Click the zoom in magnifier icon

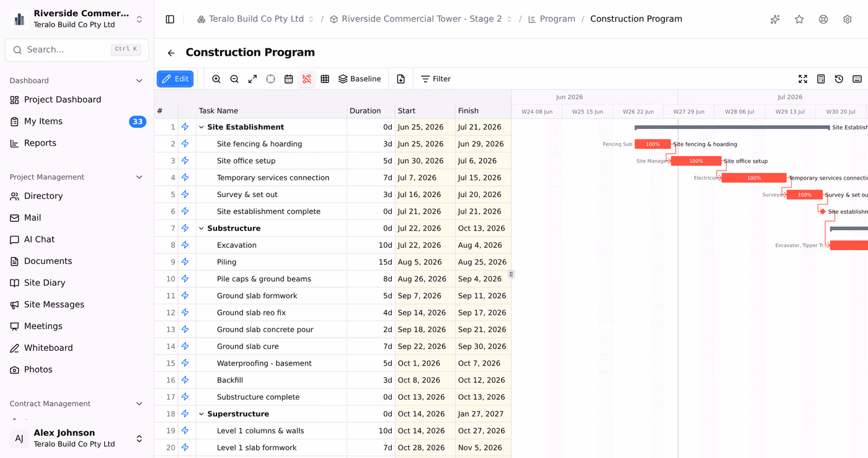coord(216,79)
